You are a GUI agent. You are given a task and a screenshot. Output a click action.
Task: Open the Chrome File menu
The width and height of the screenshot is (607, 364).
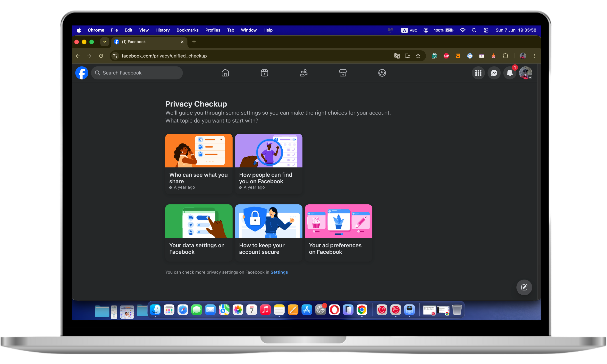(x=114, y=30)
